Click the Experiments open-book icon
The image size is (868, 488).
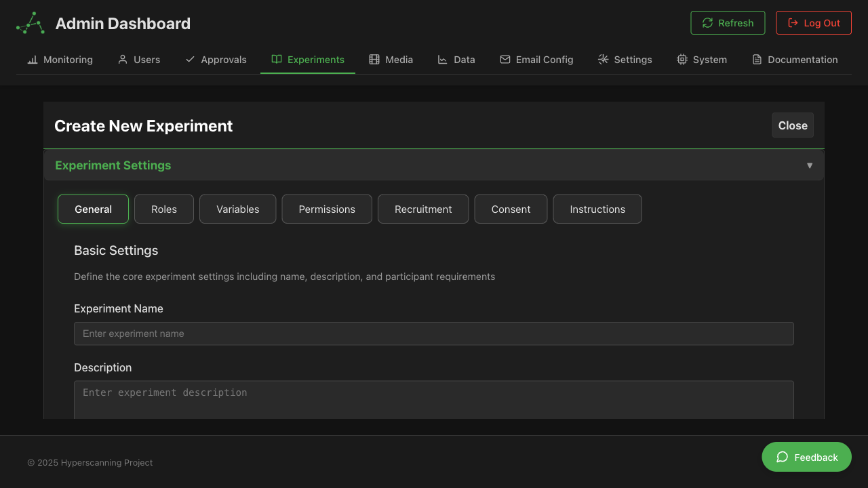[x=276, y=60]
